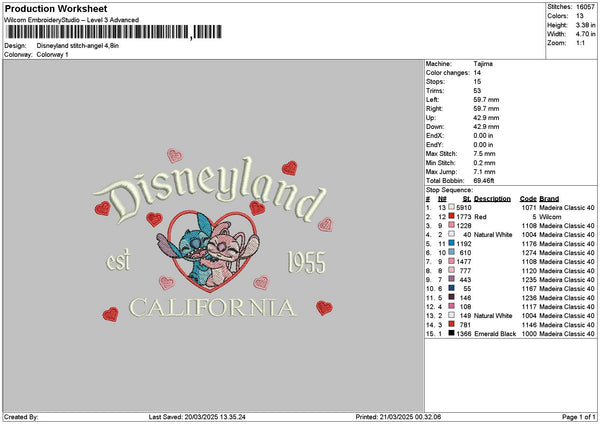600x424 pixels.
Task: Click the 'Stop Sequence:' heading
Action: [449, 190]
